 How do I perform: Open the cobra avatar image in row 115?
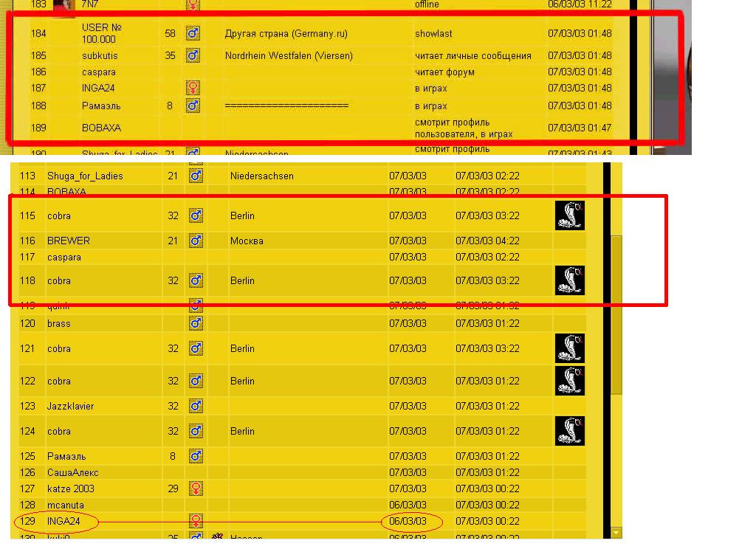click(569, 215)
